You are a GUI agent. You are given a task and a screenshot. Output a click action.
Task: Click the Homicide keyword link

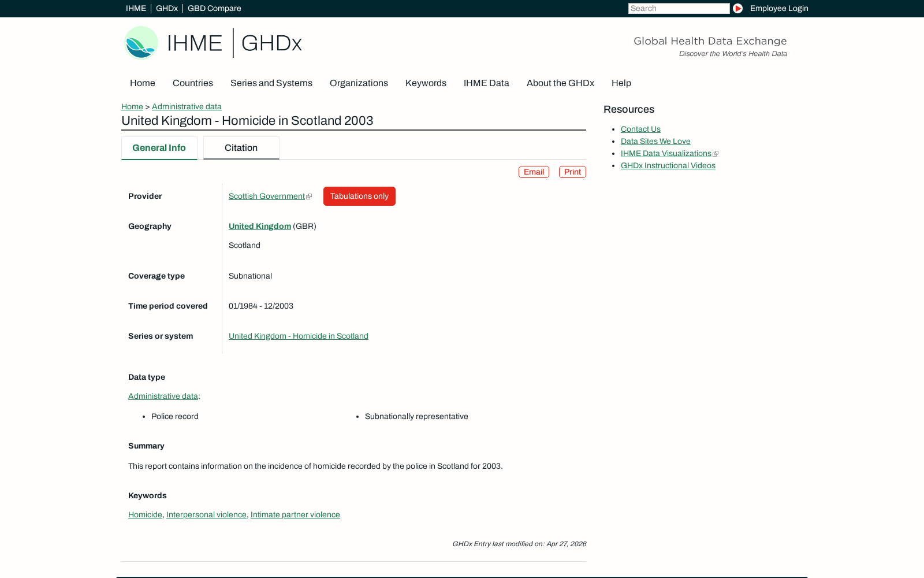point(145,514)
